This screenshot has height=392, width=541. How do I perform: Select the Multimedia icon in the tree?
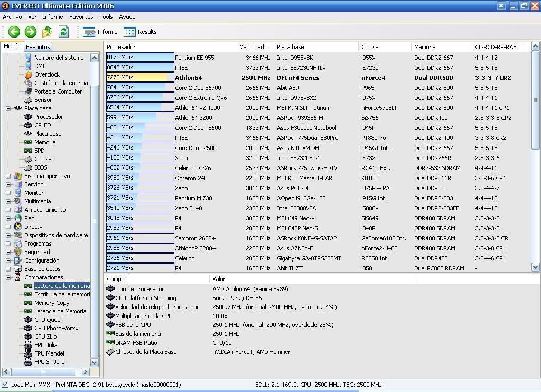pos(18,201)
